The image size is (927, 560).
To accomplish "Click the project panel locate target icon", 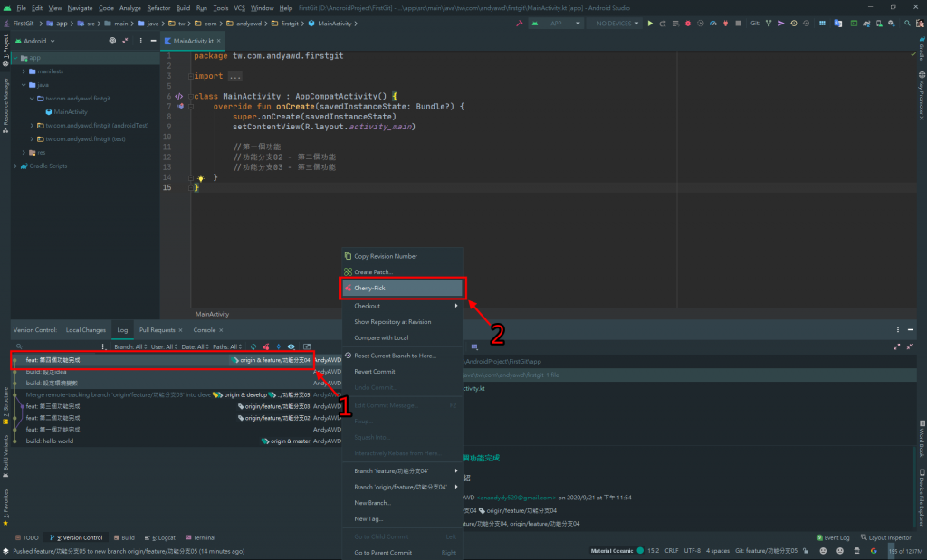I will [x=112, y=41].
